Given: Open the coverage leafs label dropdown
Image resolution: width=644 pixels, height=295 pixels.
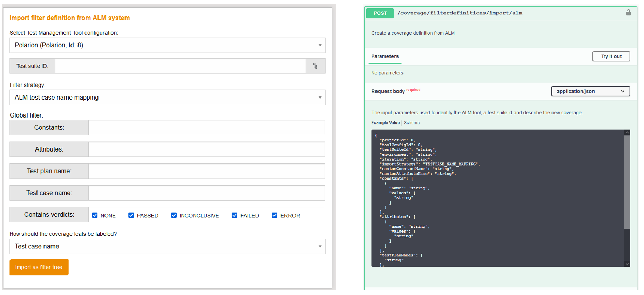Looking at the screenshot, I should pyautogui.click(x=167, y=246).
